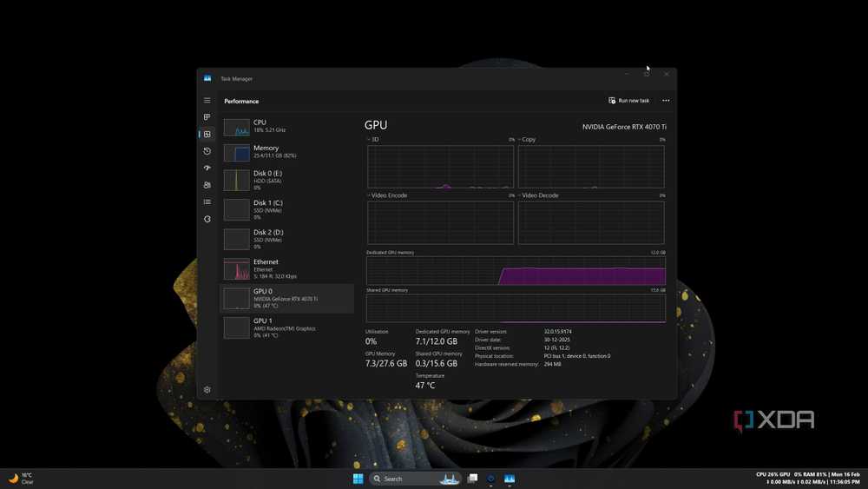Select the Ethernet entry
This screenshot has width=868, height=489.
tap(286, 268)
